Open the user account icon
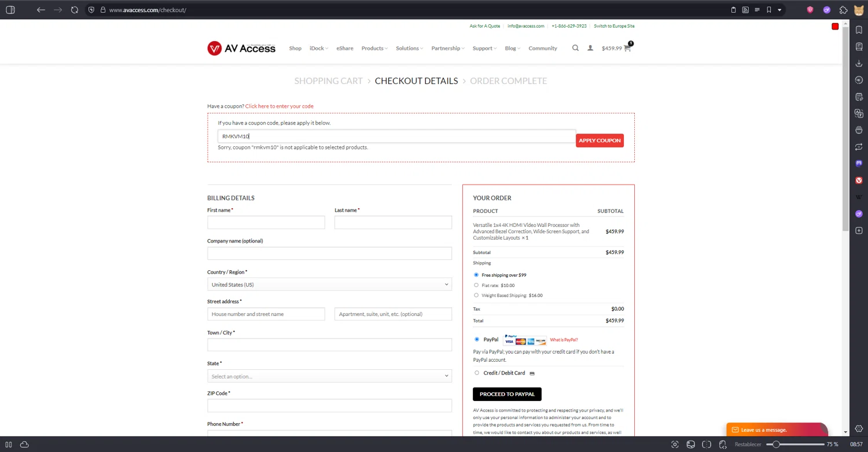868x452 pixels. [590, 48]
